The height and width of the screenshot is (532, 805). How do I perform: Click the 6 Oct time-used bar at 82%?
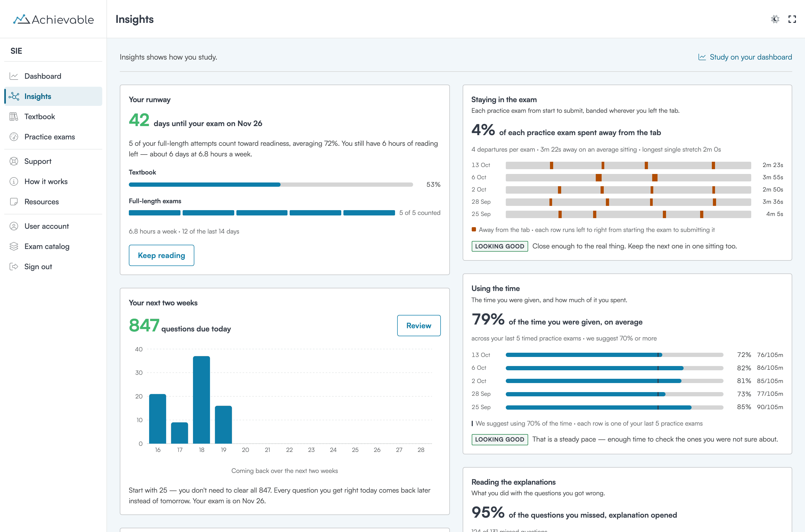(x=614, y=368)
